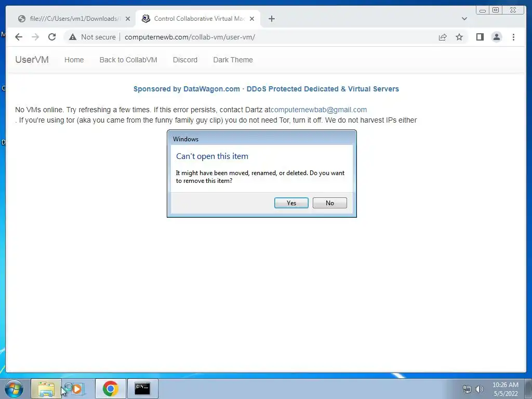Go back using the browser back arrow
Image resolution: width=532 pixels, height=399 pixels.
pos(19,37)
